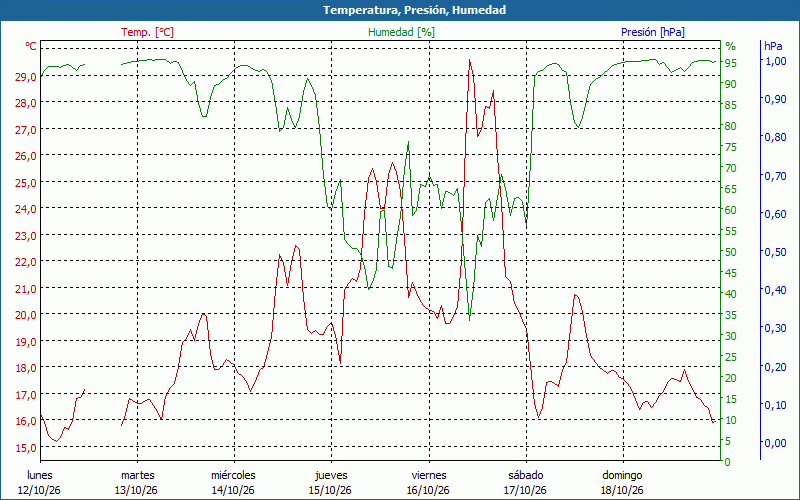800x500 pixels.
Task: Select the green 'Humedad [%]' legend label
Action: click(x=402, y=32)
